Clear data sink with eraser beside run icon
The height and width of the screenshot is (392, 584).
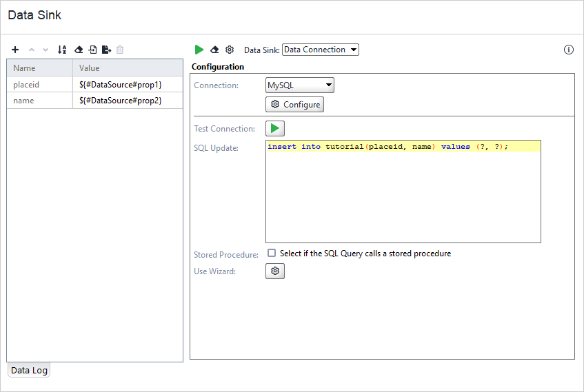214,50
